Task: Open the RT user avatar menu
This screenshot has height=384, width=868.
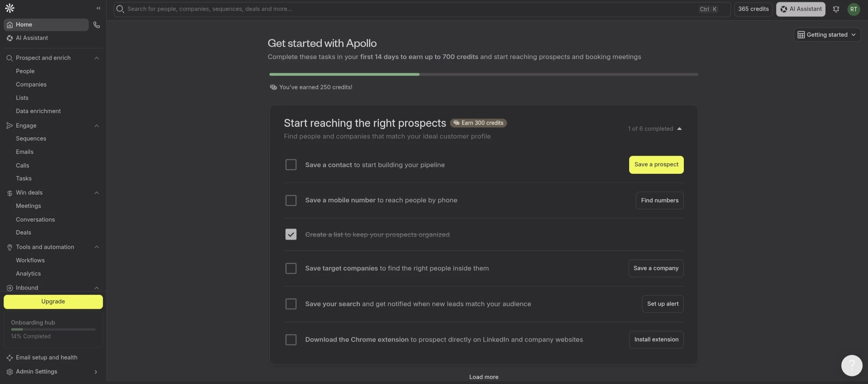Action: click(854, 9)
